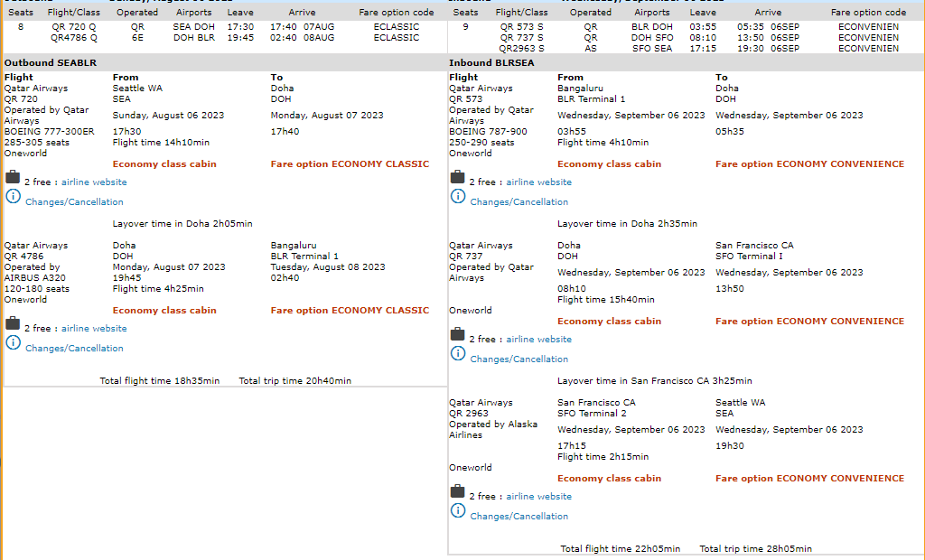Viewport: 925px width, 560px height.
Task: Select the luggage icon for flight QR 737
Action: coord(458,335)
